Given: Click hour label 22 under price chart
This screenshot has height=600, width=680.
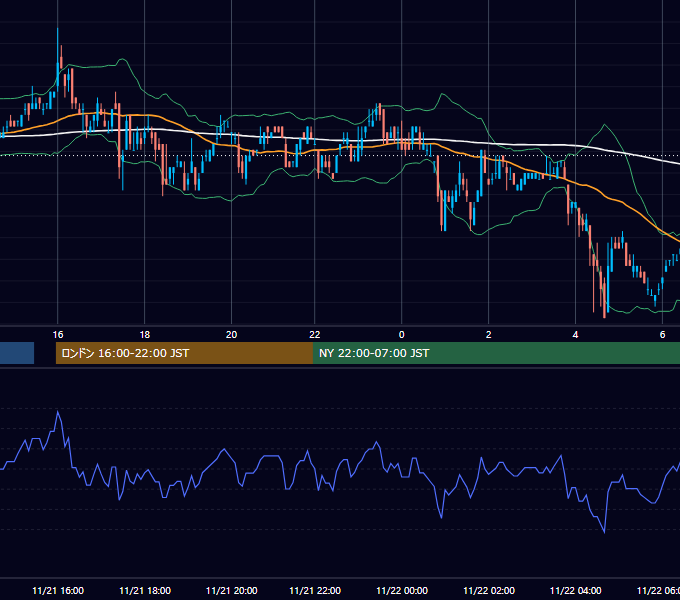Looking at the screenshot, I should click(315, 335).
